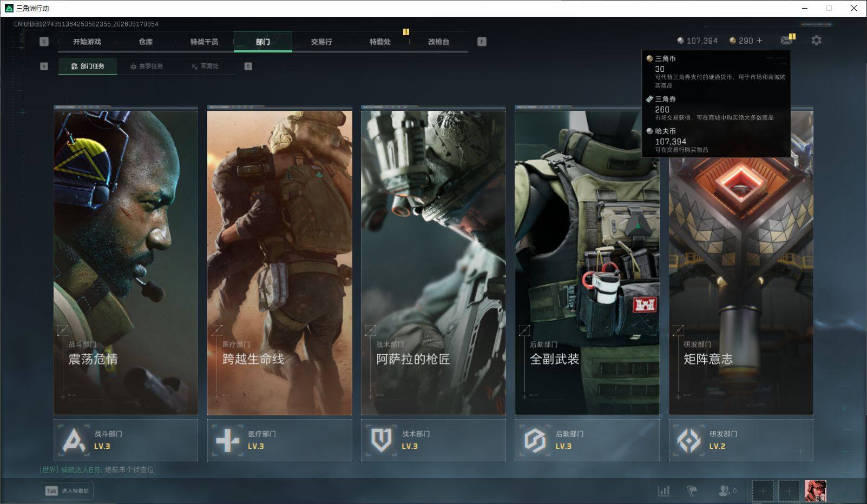Add currency with the plus beside 290
Screen dimensions: 867x504
tap(759, 41)
